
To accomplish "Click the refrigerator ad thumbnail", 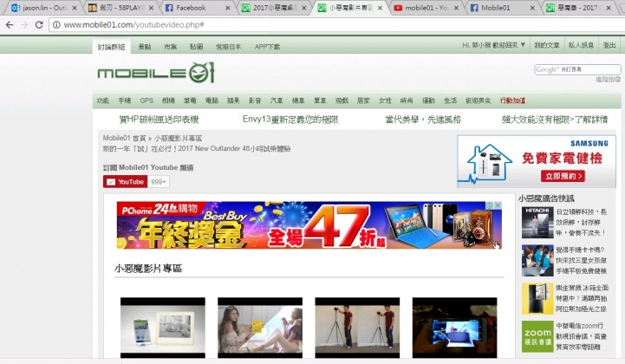I will (537, 299).
